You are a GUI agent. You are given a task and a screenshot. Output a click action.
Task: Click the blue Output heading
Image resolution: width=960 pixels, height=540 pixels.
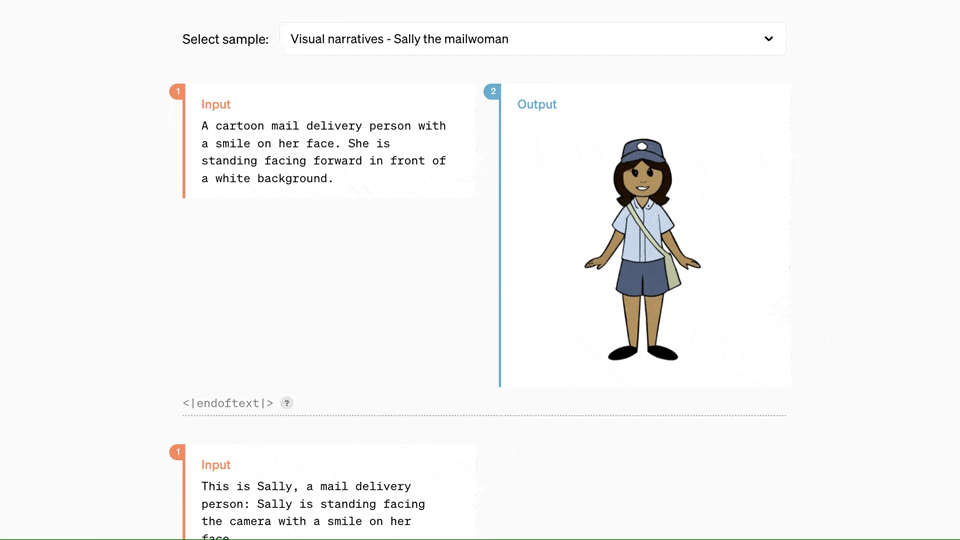[x=537, y=104]
